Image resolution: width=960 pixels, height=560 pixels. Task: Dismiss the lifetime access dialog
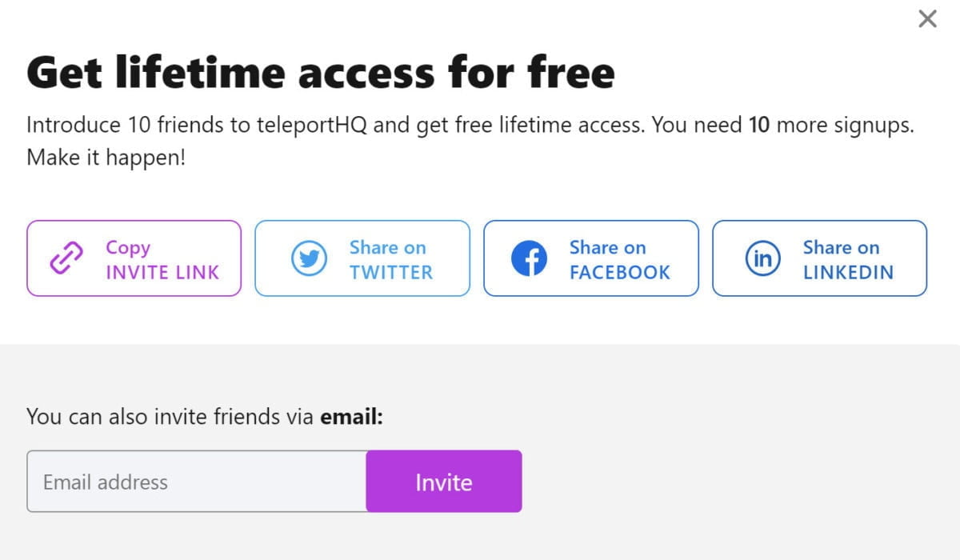coord(926,18)
